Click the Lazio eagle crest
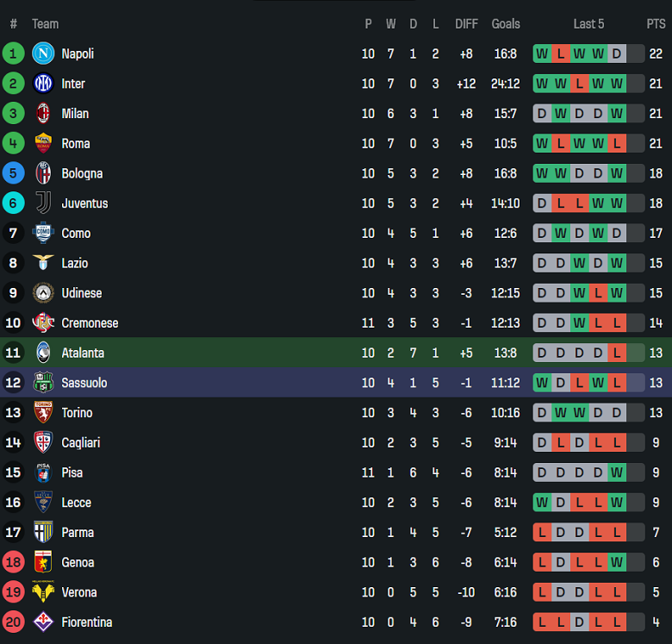672x644 pixels. [43, 263]
